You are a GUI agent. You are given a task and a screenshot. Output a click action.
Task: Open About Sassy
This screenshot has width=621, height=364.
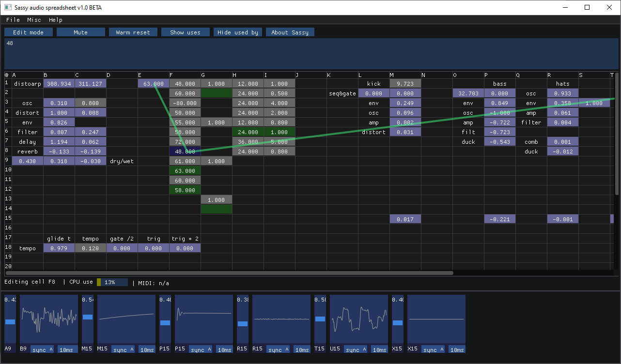coord(290,32)
